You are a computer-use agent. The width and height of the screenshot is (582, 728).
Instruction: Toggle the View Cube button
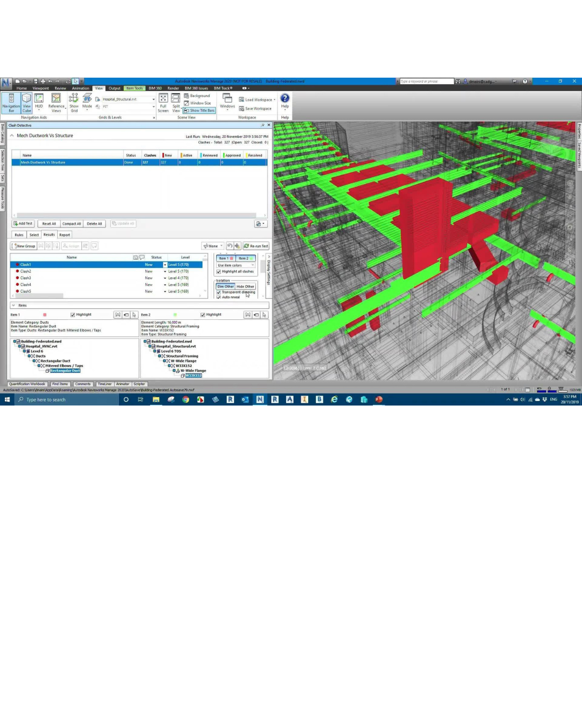[26, 102]
